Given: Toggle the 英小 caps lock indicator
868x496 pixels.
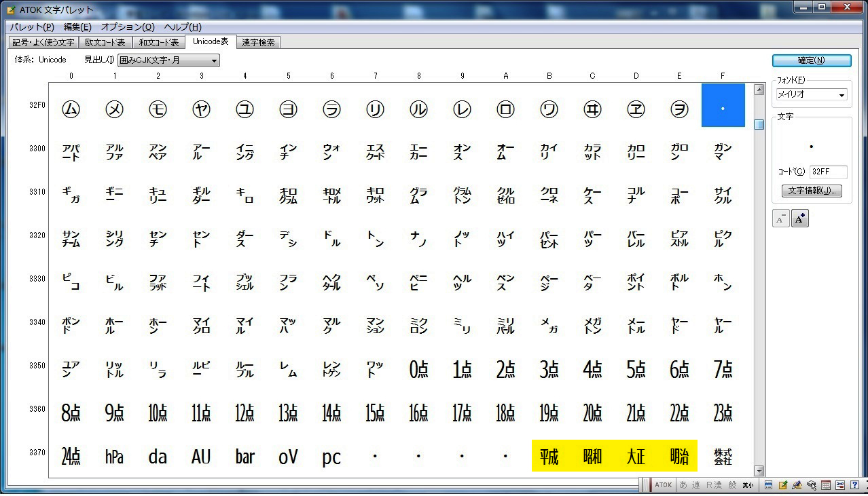Looking at the screenshot, I should tap(747, 485).
